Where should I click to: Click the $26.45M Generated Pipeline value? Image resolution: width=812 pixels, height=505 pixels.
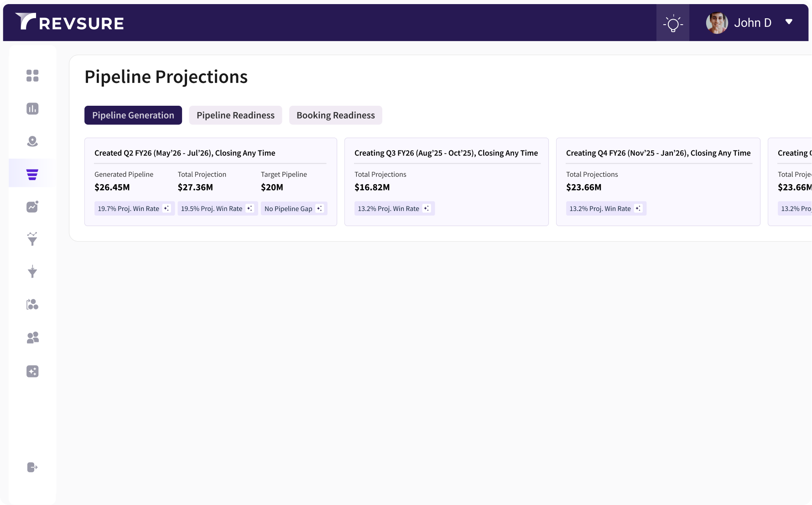(112, 187)
